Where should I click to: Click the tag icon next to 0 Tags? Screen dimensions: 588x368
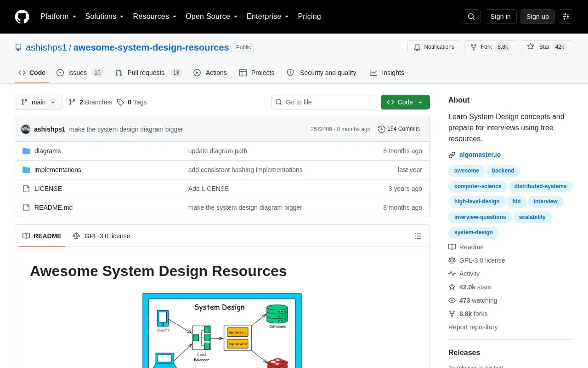tap(120, 102)
